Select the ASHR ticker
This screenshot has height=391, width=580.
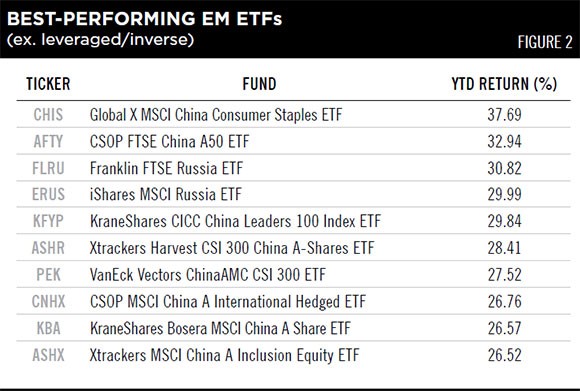pyautogui.click(x=48, y=248)
